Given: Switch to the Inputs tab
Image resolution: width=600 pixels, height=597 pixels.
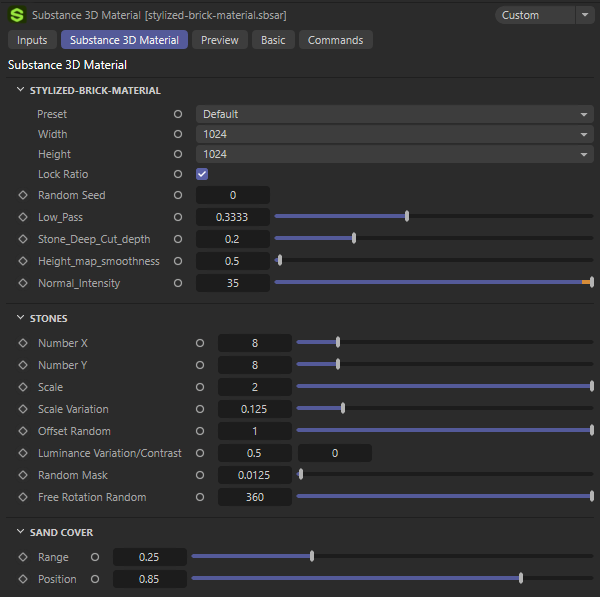Looking at the screenshot, I should [x=32, y=40].
